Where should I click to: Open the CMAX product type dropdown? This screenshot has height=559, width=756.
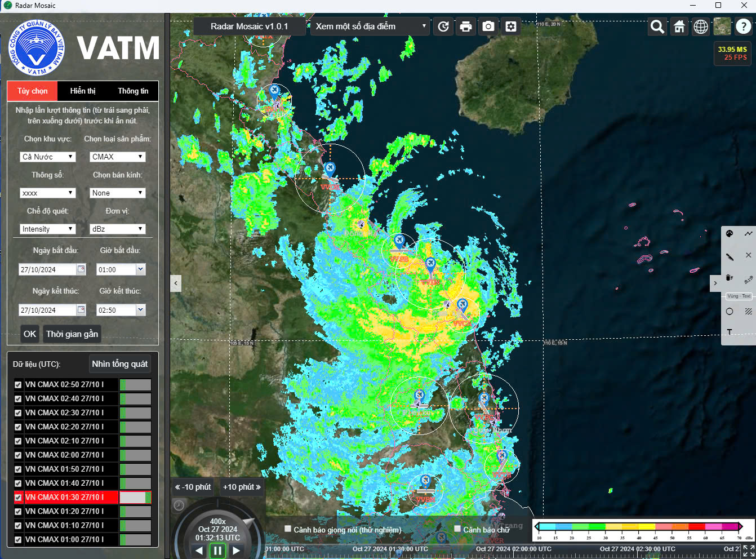point(117,157)
